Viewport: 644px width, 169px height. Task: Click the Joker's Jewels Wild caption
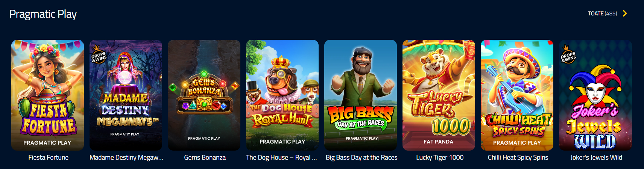596,157
